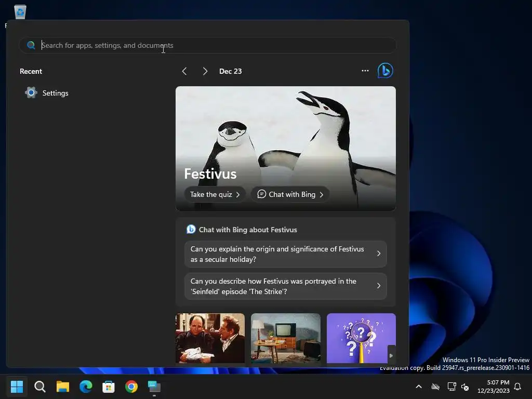Launch File Explorer from taskbar
Image resolution: width=532 pixels, height=399 pixels.
coord(63,387)
